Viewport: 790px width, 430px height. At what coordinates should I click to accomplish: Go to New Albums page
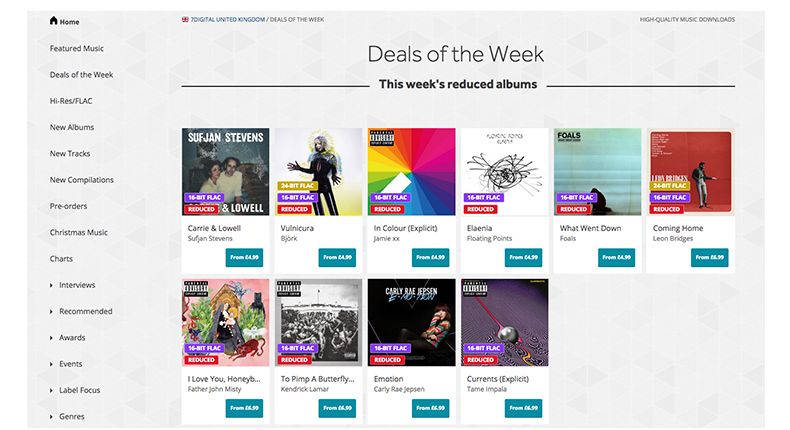[x=72, y=127]
